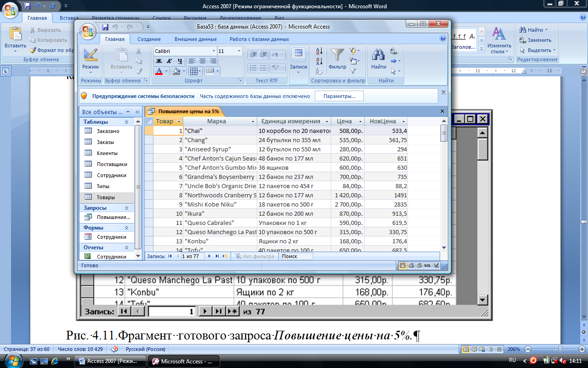The image size is (588, 368).
Task: Click the red font color button
Action: [159, 71]
